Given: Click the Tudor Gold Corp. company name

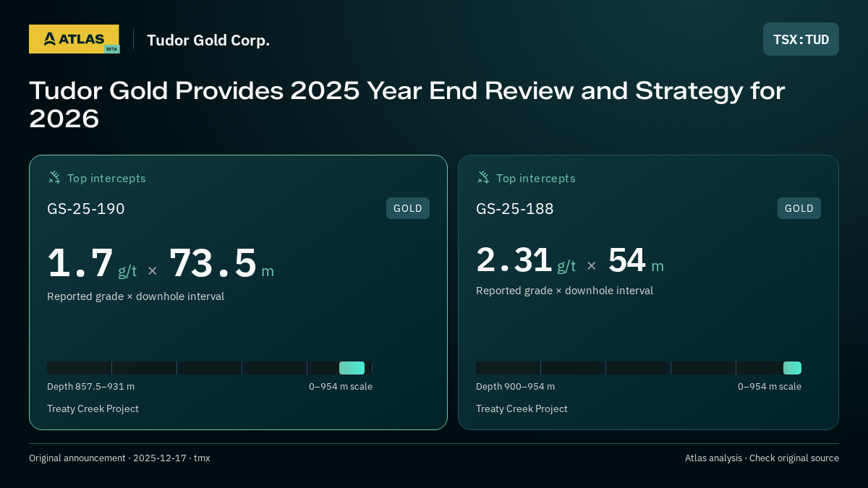Looking at the screenshot, I should tap(208, 40).
